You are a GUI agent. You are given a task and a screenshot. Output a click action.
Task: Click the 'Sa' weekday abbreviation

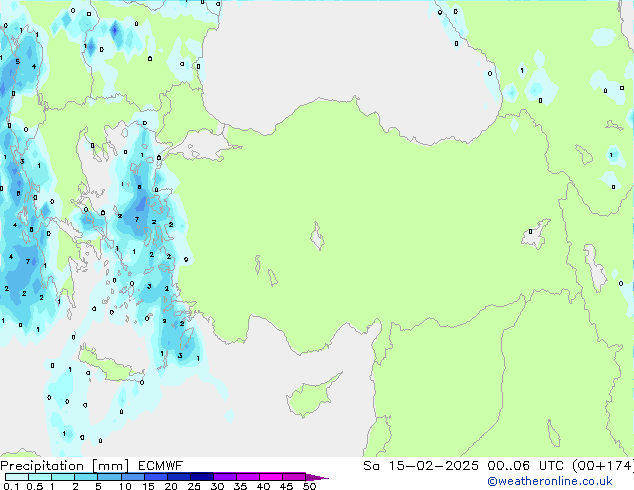pos(371,466)
